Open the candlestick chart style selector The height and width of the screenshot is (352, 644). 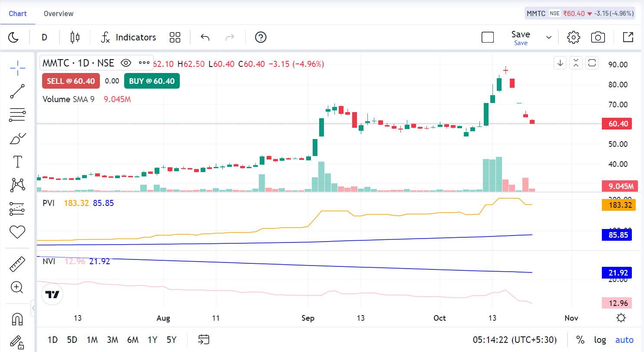tap(75, 37)
